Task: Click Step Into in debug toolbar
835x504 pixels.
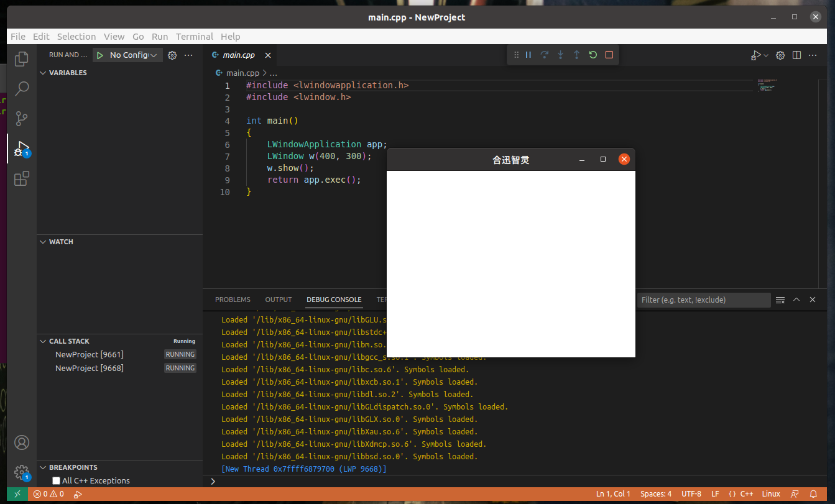Action: (x=561, y=55)
